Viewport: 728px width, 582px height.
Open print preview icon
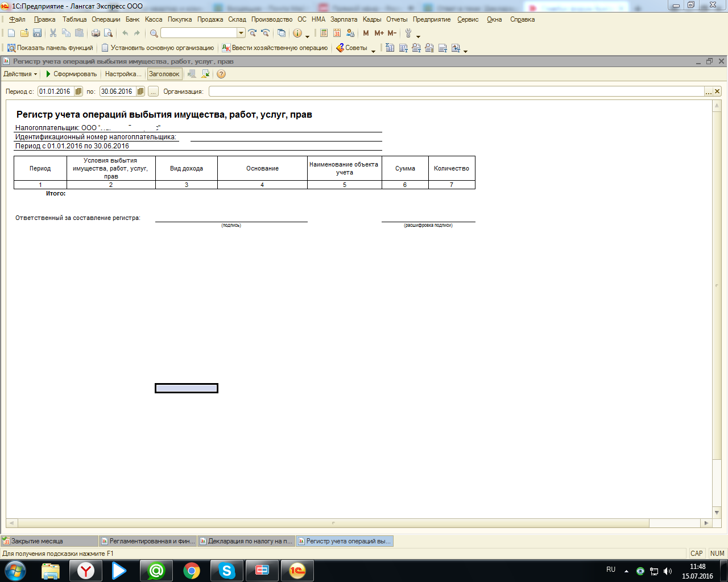point(109,33)
